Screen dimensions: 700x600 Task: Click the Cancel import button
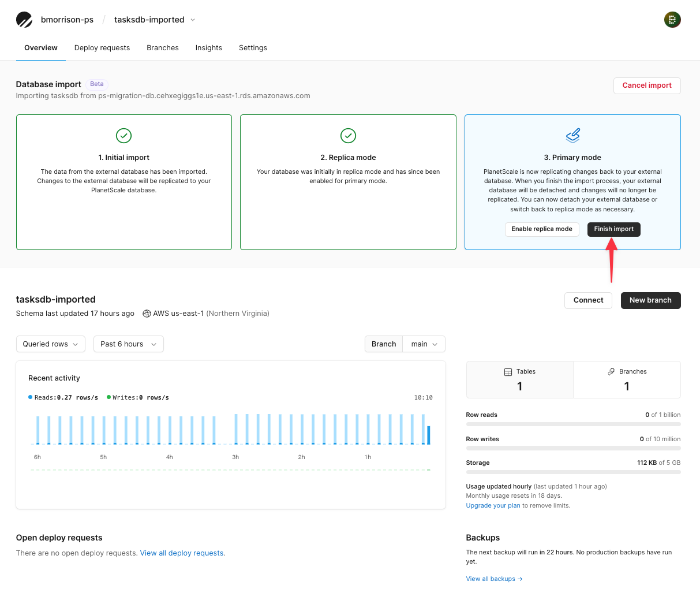tap(647, 85)
